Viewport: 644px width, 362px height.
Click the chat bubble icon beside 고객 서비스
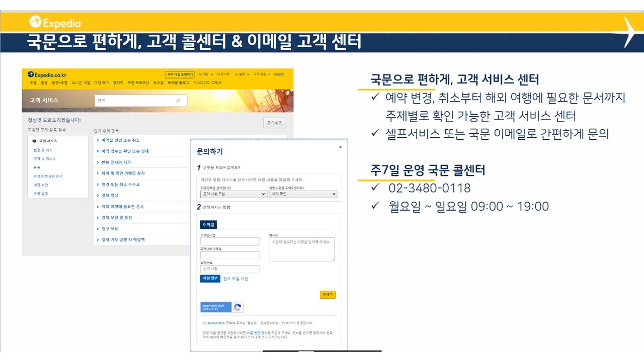(x=34, y=141)
